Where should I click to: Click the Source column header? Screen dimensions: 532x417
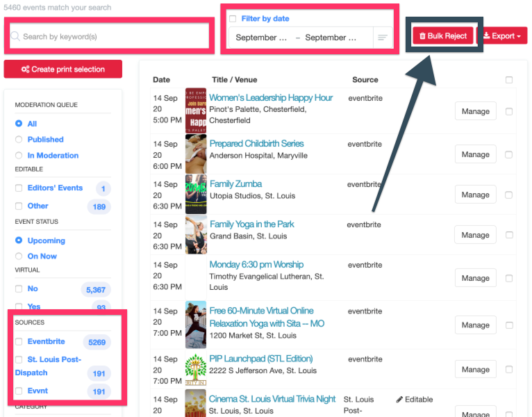(x=365, y=80)
